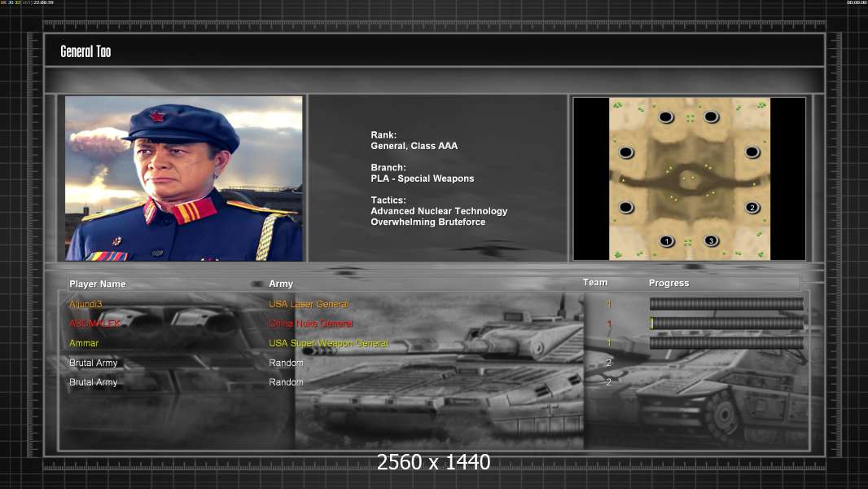This screenshot has height=489, width=868.
Task: Click the empty start slot at top-left of map's top row
Action: point(666,117)
